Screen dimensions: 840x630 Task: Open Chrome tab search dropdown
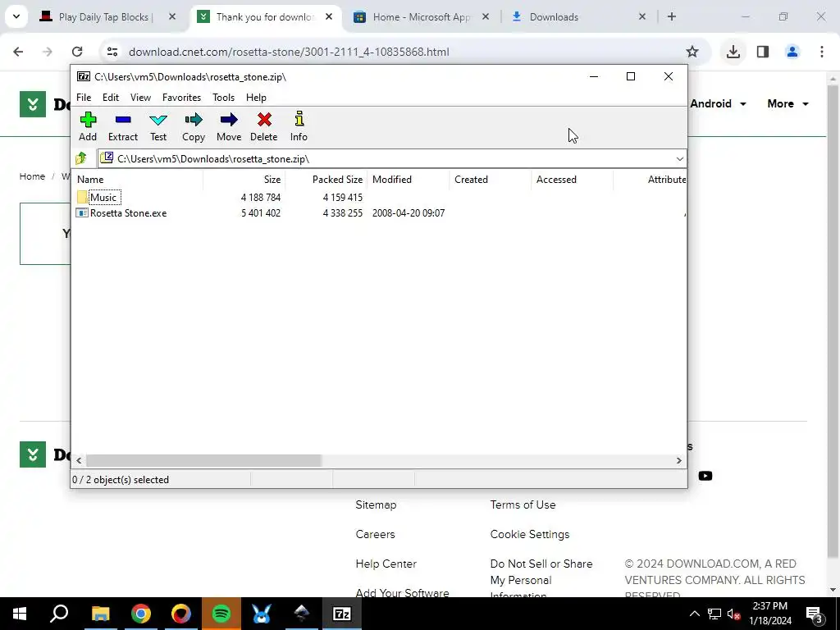16,16
